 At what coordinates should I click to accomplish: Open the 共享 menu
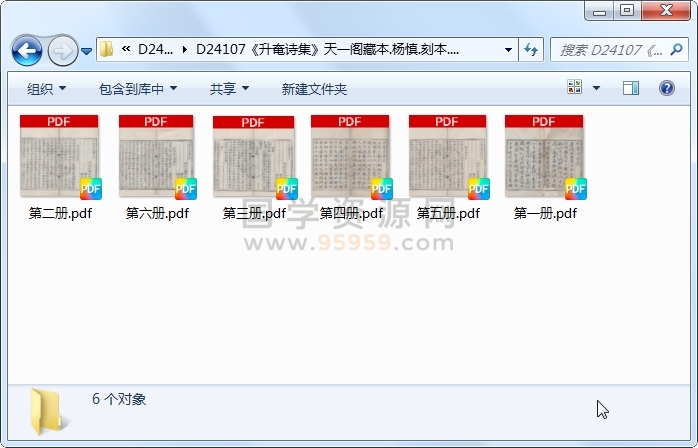pos(229,89)
